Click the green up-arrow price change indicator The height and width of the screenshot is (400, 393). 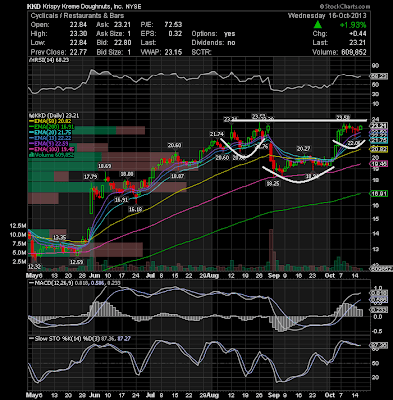pos(318,25)
